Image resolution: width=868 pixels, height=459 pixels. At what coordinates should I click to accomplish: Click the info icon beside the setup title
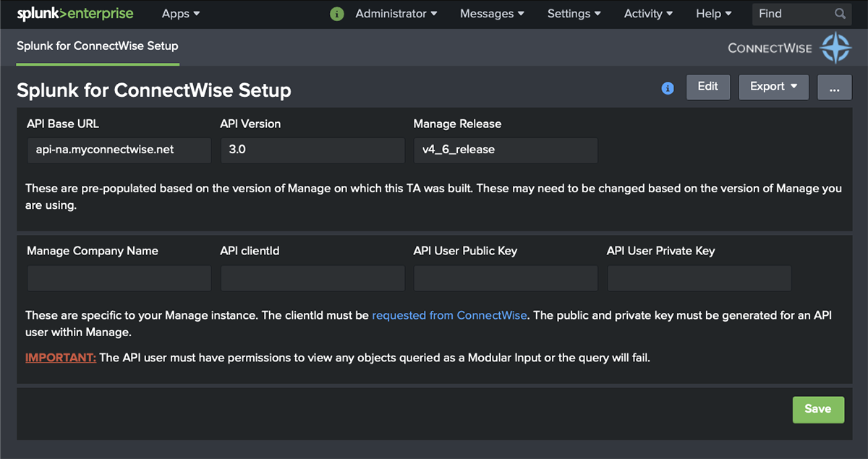coord(668,87)
